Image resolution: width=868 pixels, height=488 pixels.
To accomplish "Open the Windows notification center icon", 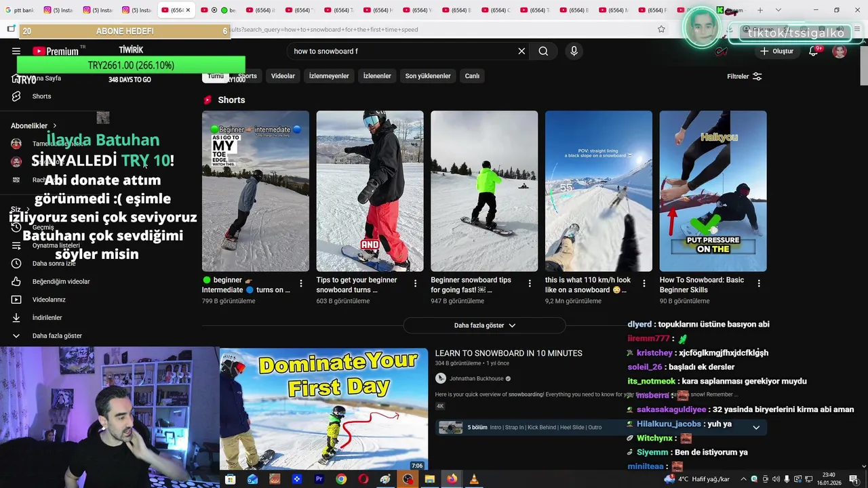I will [x=856, y=479].
